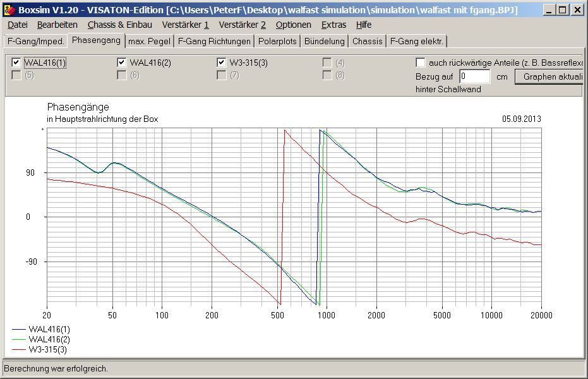The width and height of the screenshot is (588, 379).
Task: Toggle the W3-315(3) checkbox
Action: coord(221,63)
